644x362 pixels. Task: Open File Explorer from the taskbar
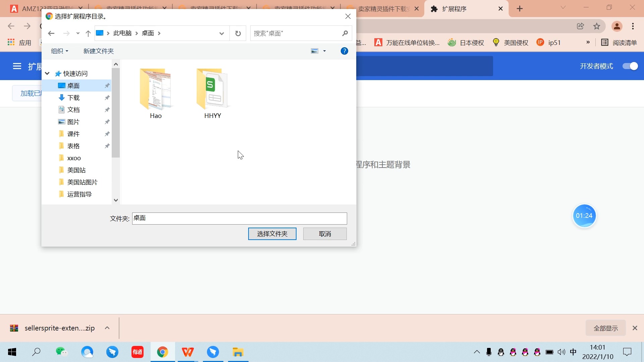tap(238, 352)
